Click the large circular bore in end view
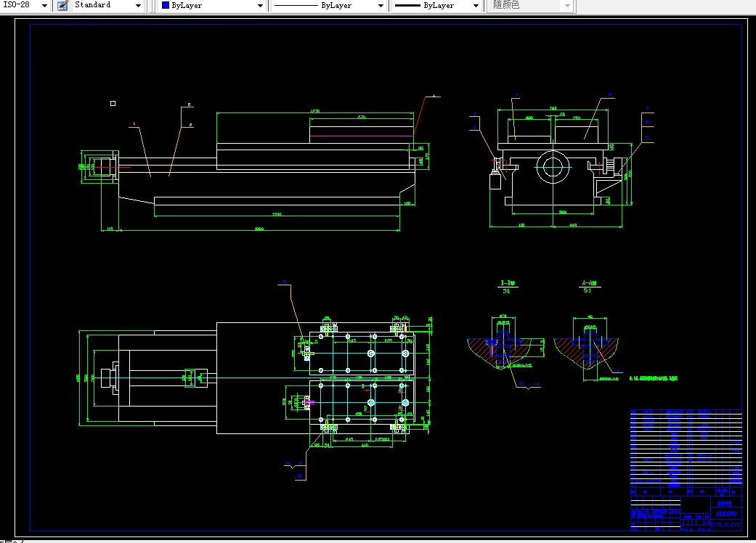The height and width of the screenshot is (543, 756). pos(553,167)
